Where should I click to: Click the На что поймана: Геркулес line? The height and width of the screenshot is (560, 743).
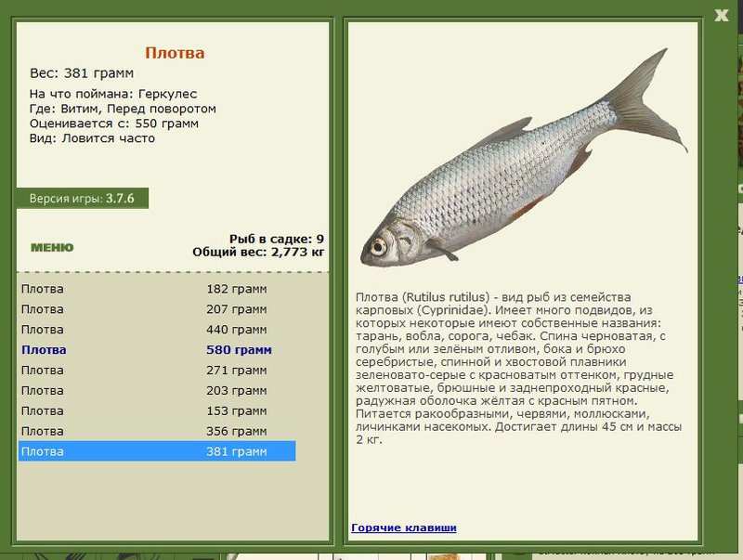click(x=113, y=94)
